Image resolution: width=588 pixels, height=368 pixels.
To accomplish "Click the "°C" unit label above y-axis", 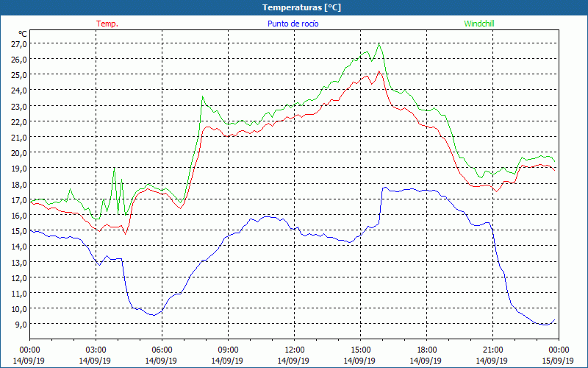I will click(23, 35).
